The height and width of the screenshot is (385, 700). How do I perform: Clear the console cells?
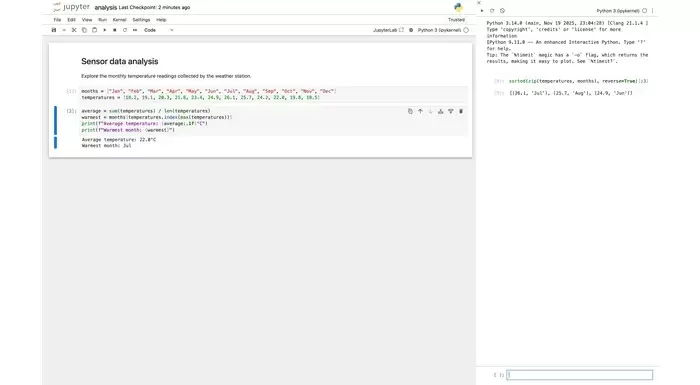coord(502,11)
